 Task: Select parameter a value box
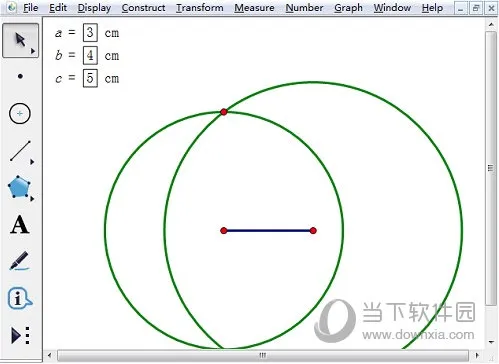pyautogui.click(x=90, y=33)
